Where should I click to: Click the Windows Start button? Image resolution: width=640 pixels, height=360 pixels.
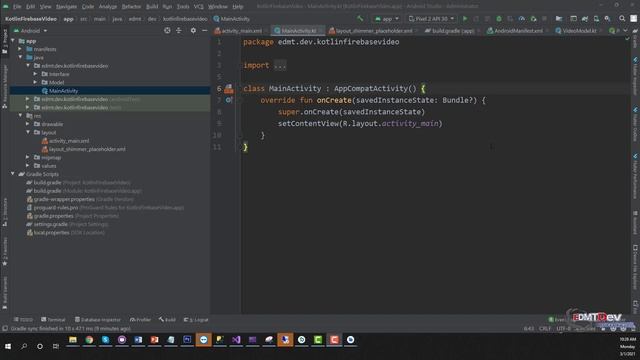click(x=8, y=346)
